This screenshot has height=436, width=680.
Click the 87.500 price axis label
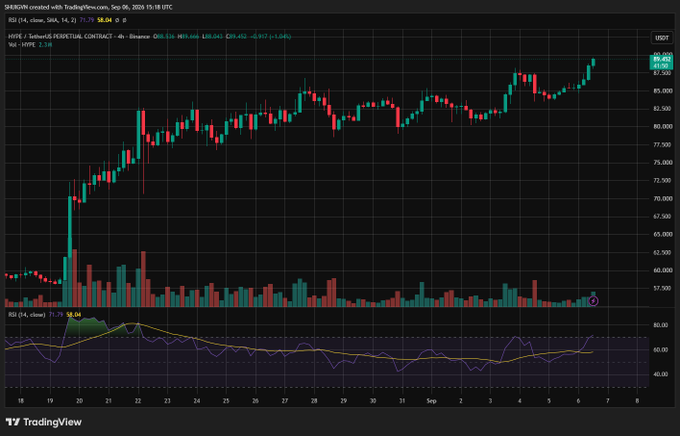pyautogui.click(x=663, y=73)
